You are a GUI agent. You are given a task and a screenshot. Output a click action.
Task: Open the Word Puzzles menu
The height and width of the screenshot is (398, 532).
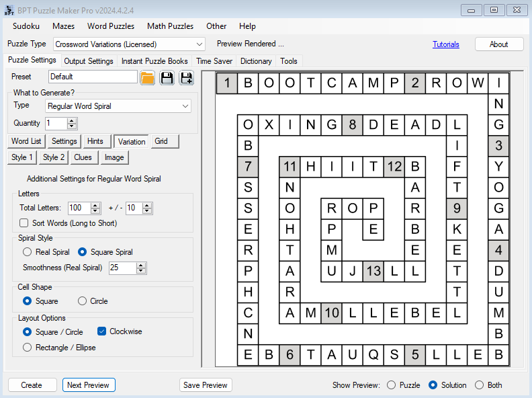pyautogui.click(x=111, y=26)
